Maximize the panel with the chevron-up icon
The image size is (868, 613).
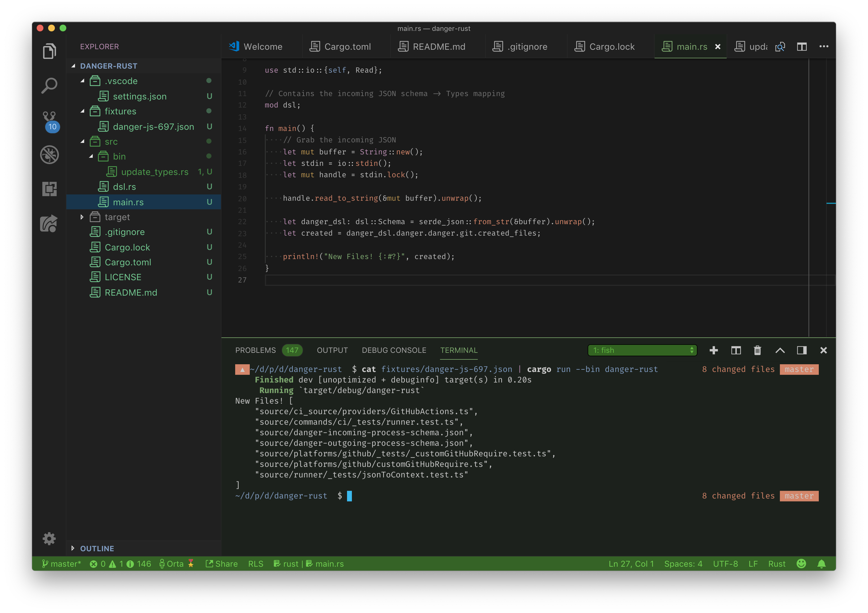click(780, 350)
